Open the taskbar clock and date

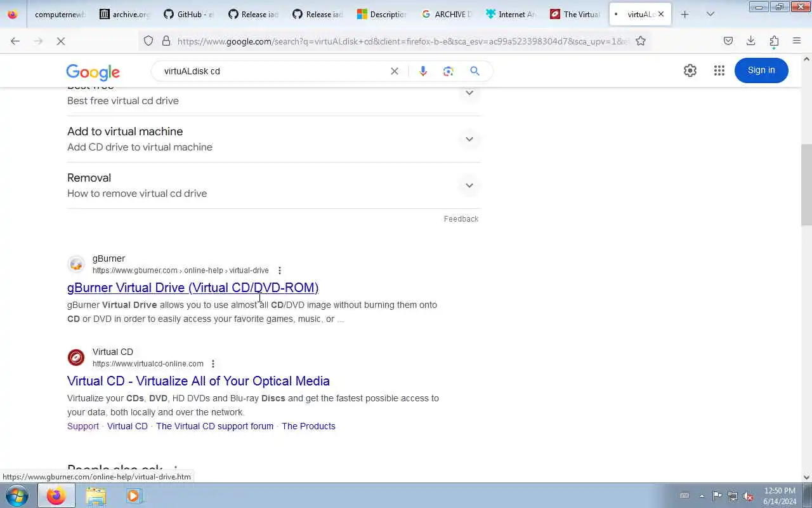pyautogui.click(x=780, y=496)
